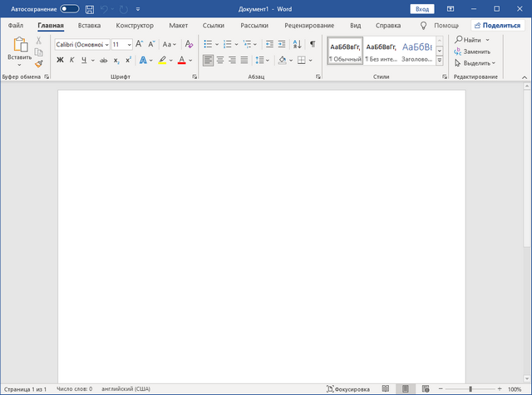Open the Вставка ribbon tab
The image size is (532, 395).
coord(89,26)
